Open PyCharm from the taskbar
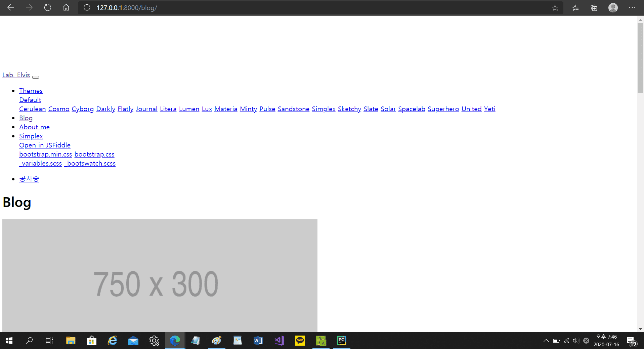This screenshot has height=349, width=644. pyautogui.click(x=342, y=341)
